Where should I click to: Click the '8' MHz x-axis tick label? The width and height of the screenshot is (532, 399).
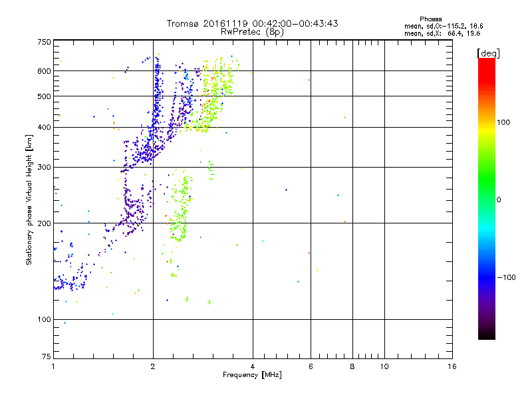point(352,366)
